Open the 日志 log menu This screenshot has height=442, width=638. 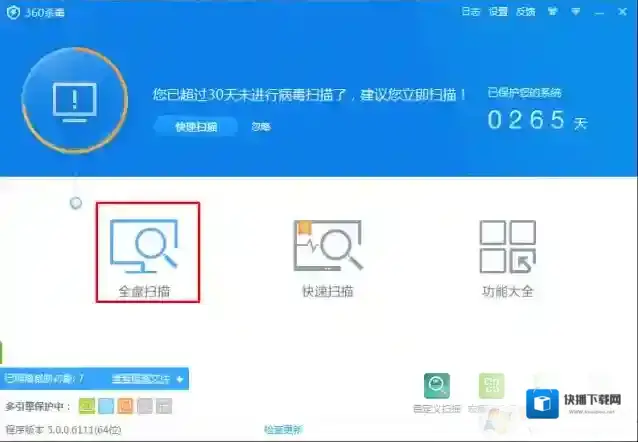tap(470, 12)
